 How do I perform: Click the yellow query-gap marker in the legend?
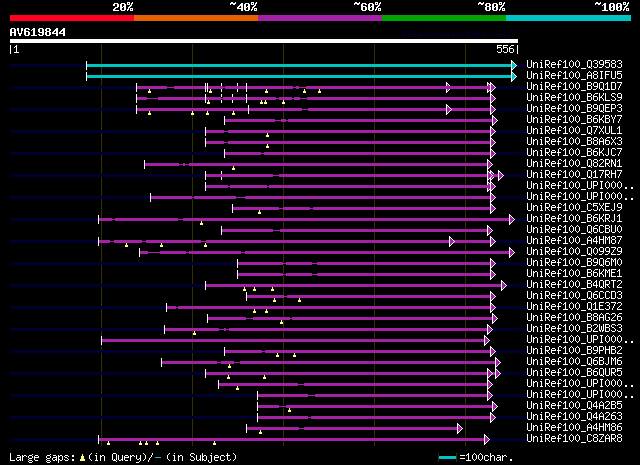(x=82, y=458)
